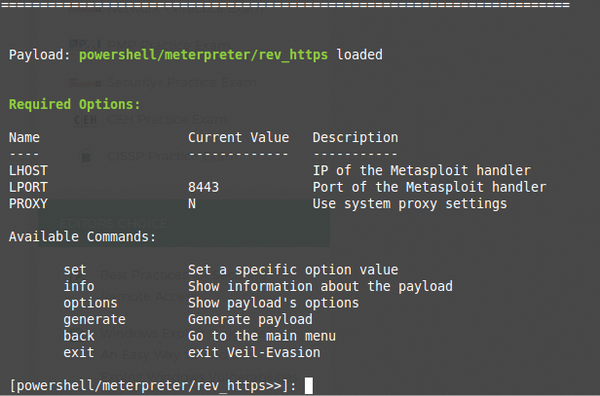Click the green payload path powershell/meterpreter/rev_https
Viewport: 600px width, 396px height.
[x=203, y=55]
